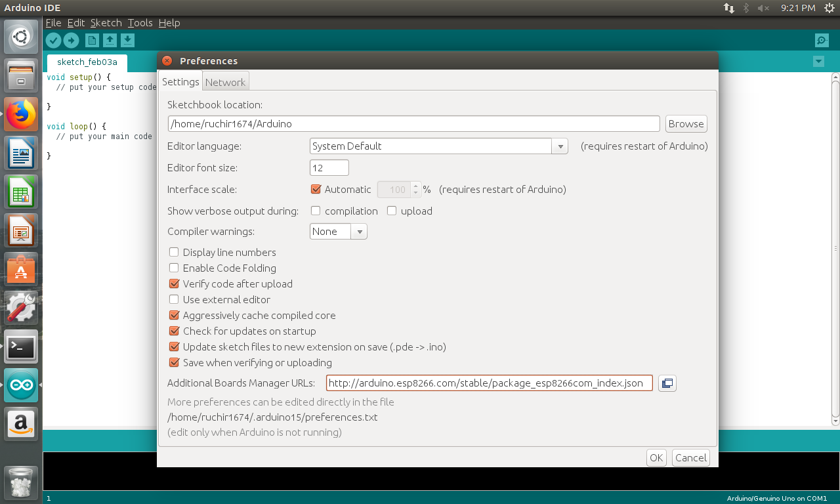
Task: Click the Additional Boards Manager URLs field
Action: pyautogui.click(x=490, y=383)
